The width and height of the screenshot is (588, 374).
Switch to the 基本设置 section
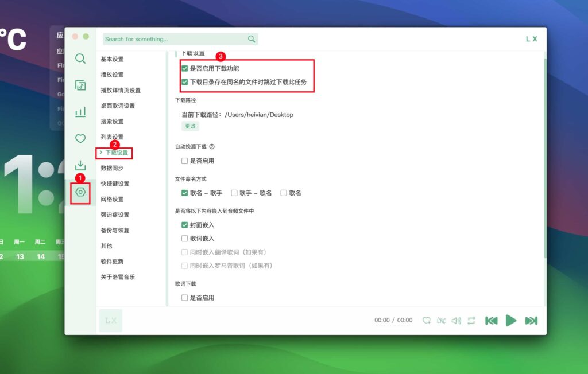[x=113, y=59]
